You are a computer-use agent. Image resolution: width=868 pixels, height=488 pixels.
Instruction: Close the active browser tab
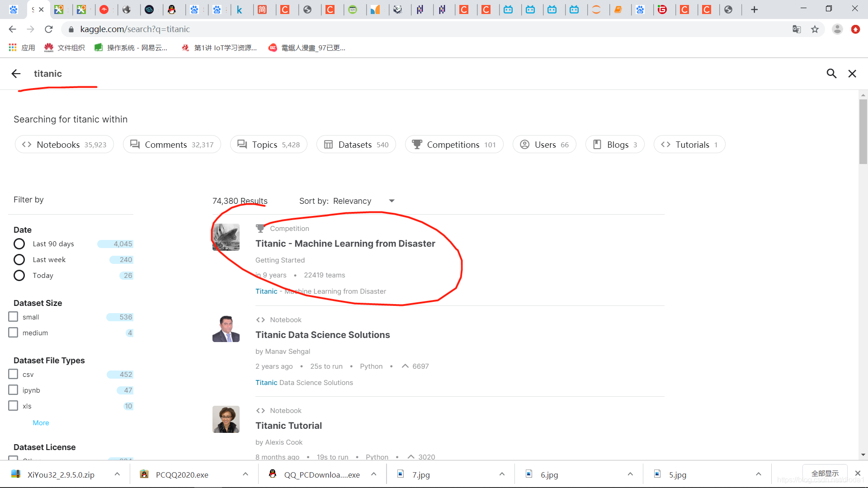41,9
